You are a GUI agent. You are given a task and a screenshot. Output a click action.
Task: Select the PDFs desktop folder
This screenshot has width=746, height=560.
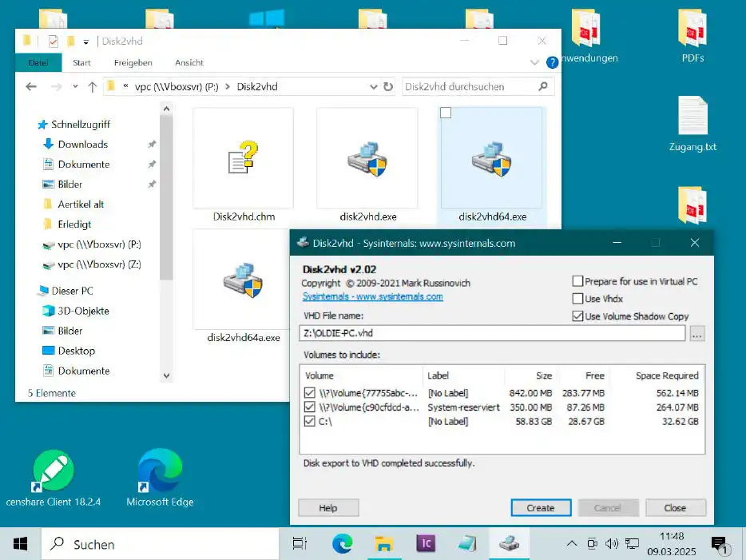pyautogui.click(x=692, y=36)
